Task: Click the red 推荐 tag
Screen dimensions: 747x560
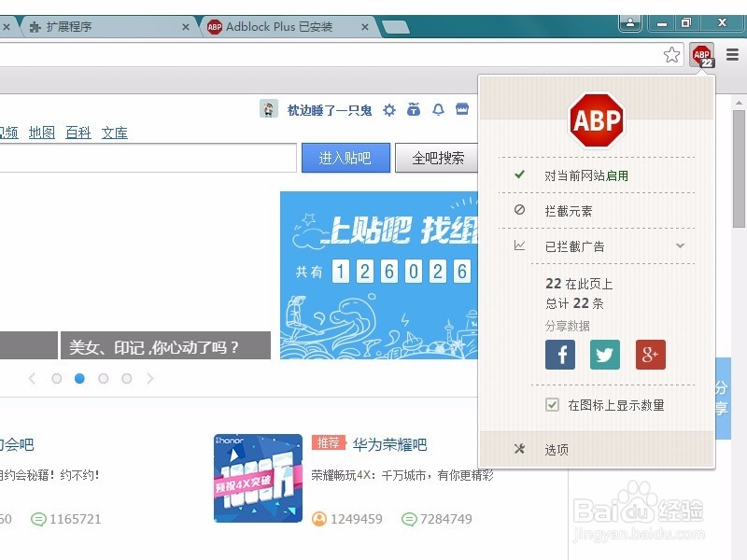Action: click(x=329, y=442)
